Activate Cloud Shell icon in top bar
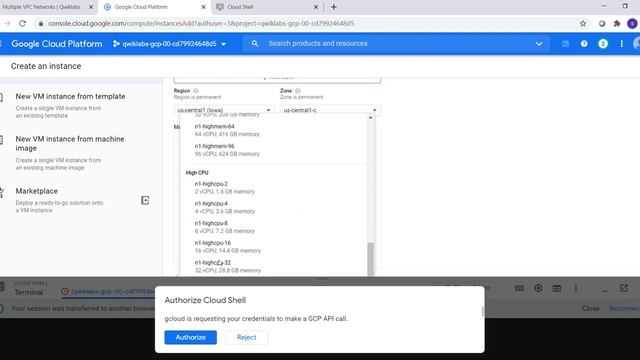The height and width of the screenshot is (360, 640). pyautogui.click(x=565, y=44)
